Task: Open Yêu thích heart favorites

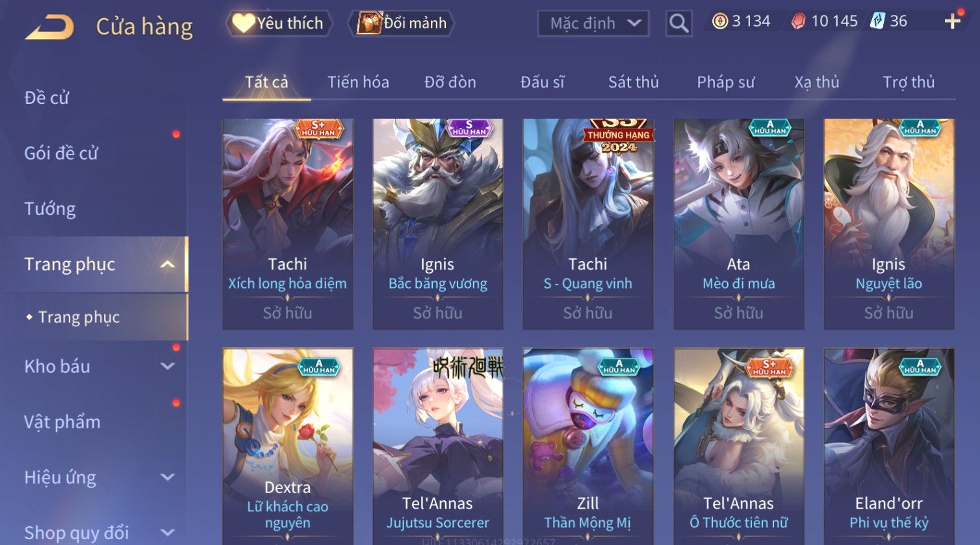Action: (x=279, y=23)
